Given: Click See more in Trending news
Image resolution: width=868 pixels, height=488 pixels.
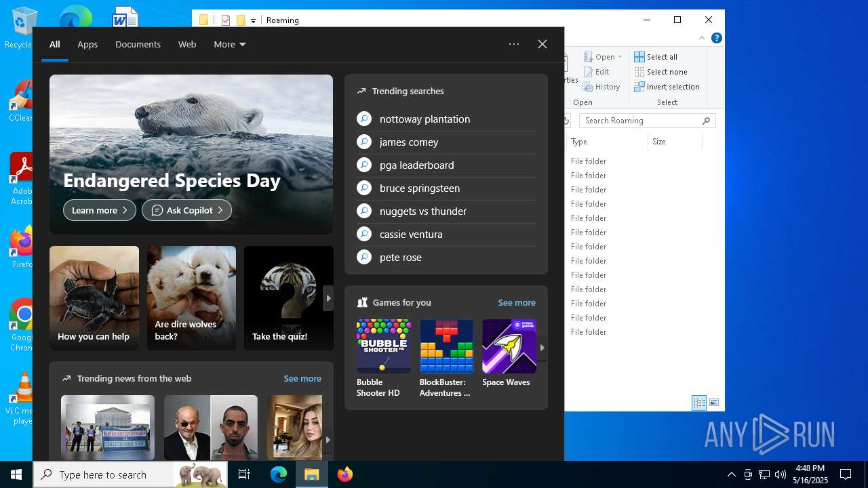Looking at the screenshot, I should (x=302, y=379).
